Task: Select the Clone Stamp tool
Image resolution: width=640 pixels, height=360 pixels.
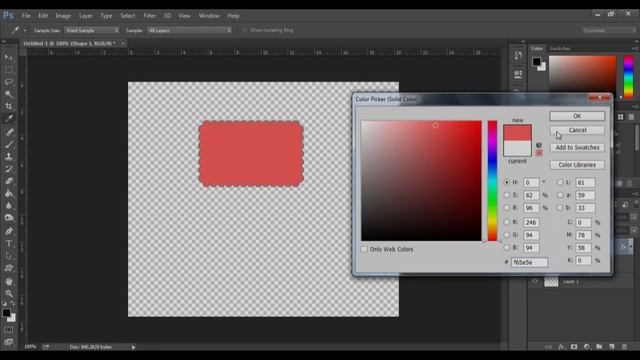Action: pyautogui.click(x=9, y=156)
